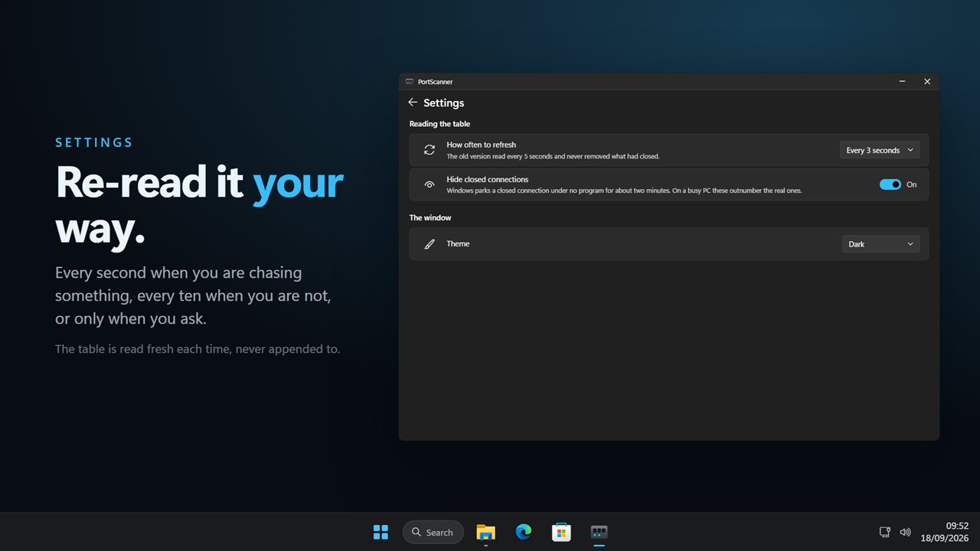Open Microsoft Store from the taskbar
980x551 pixels.
[x=561, y=532]
